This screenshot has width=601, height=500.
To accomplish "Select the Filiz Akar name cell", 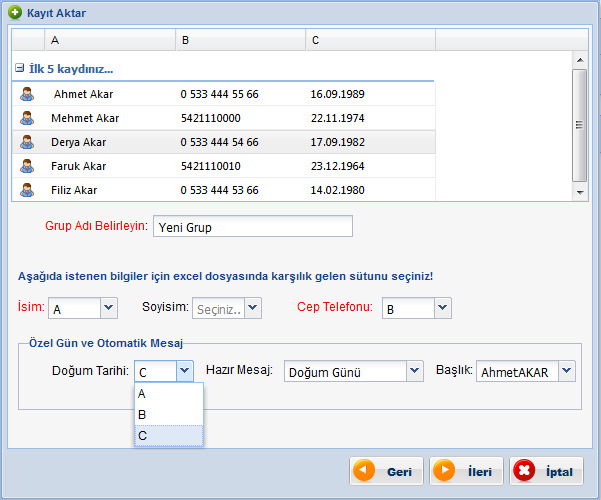I will (x=74, y=190).
